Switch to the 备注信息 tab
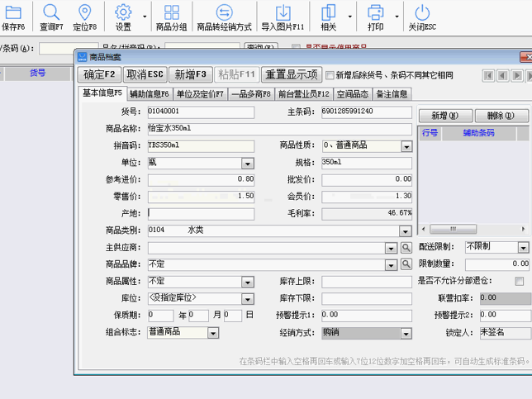Screen dimensions: 532x399 (392, 94)
